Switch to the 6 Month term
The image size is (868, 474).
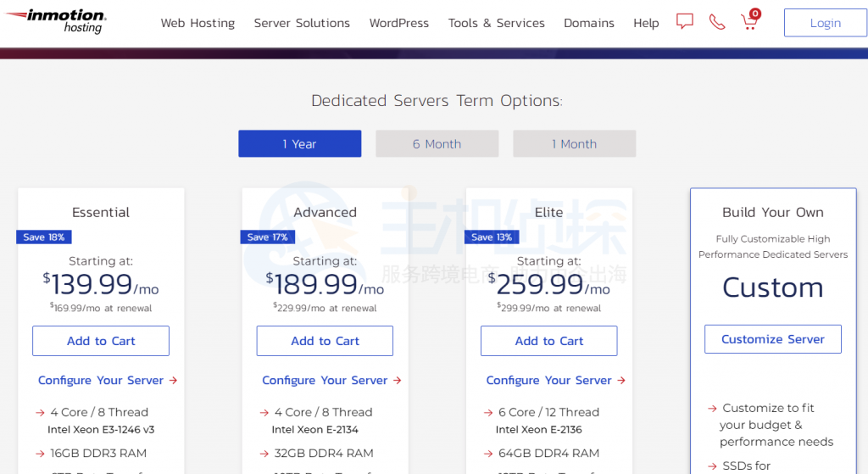(437, 144)
